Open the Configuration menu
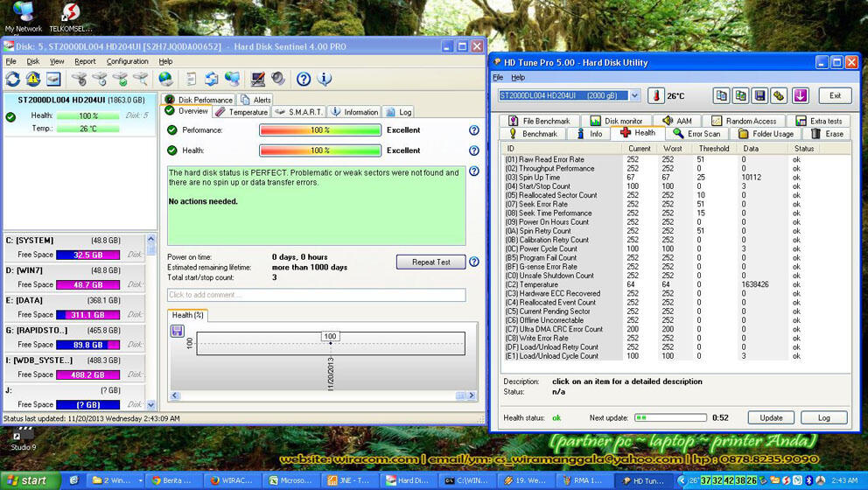The height and width of the screenshot is (490, 868). point(128,61)
